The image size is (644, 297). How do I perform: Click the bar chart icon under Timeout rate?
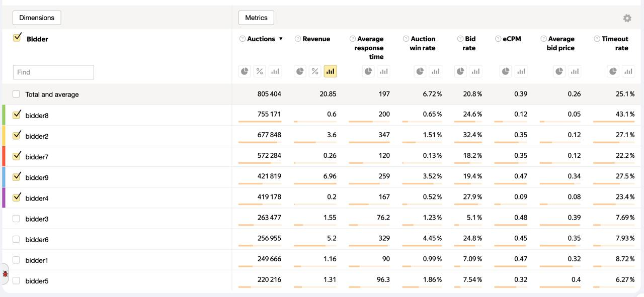628,71
